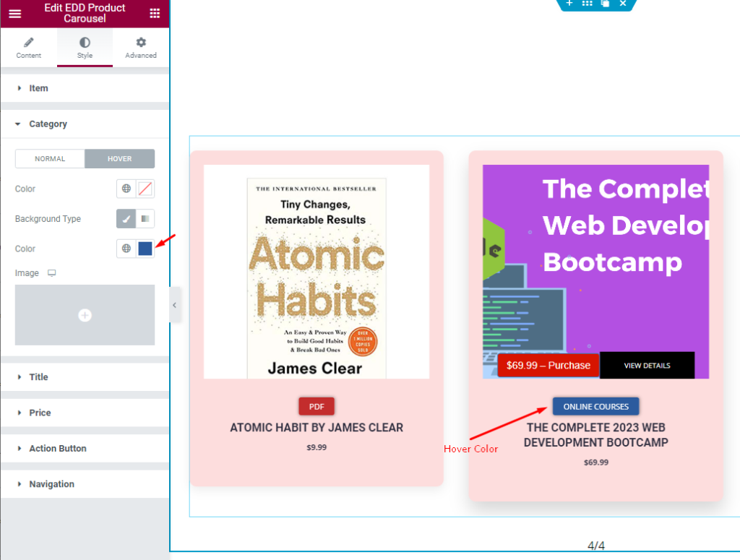Click the $69.99 price below bootcamp title

(x=596, y=462)
